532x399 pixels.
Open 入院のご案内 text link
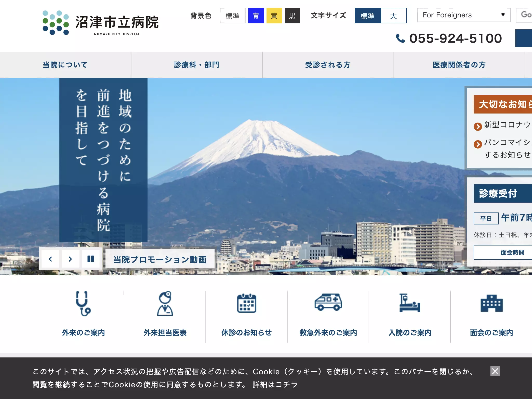[410, 332]
